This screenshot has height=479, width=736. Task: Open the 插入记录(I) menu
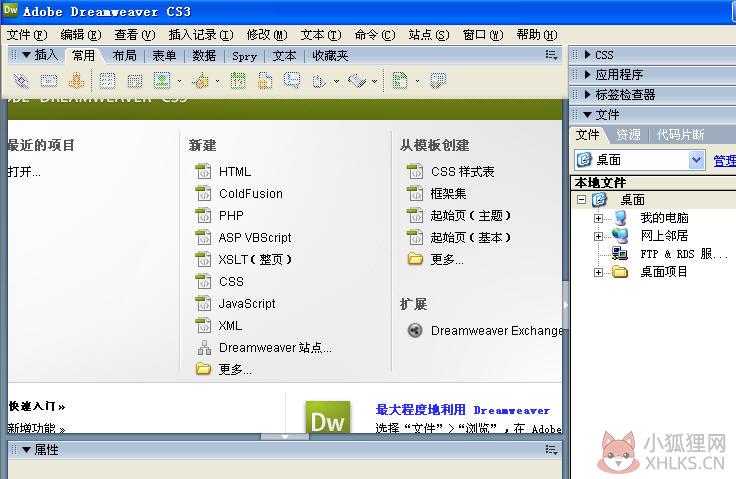click(x=201, y=35)
